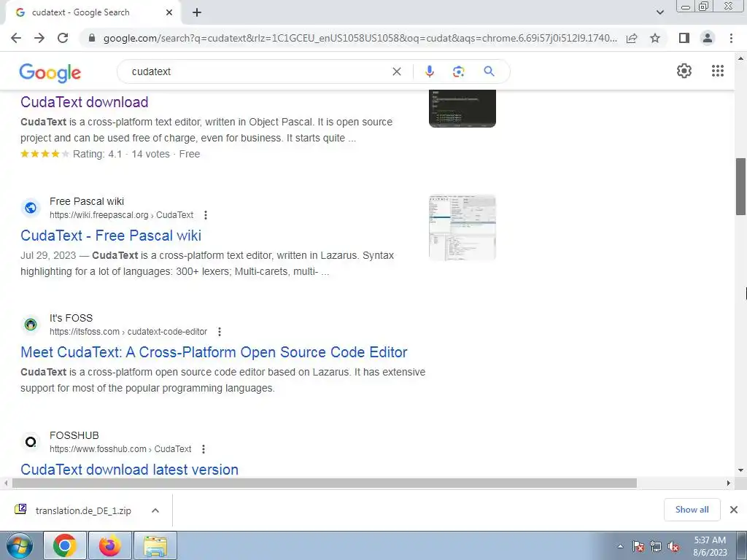Click the network tray icon
Screen dimensions: 747x560
pyautogui.click(x=656, y=546)
